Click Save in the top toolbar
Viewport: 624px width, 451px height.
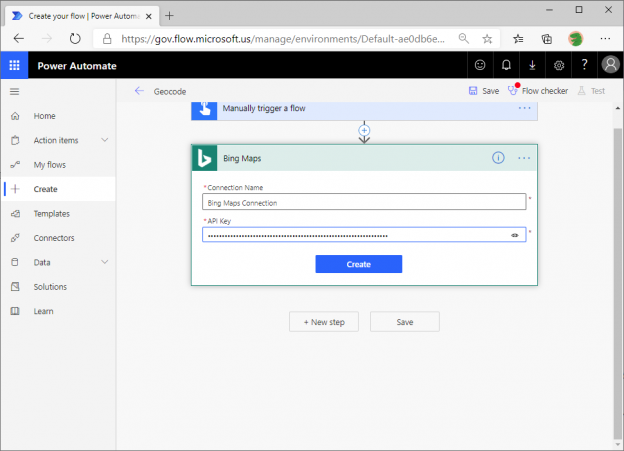[x=484, y=91]
